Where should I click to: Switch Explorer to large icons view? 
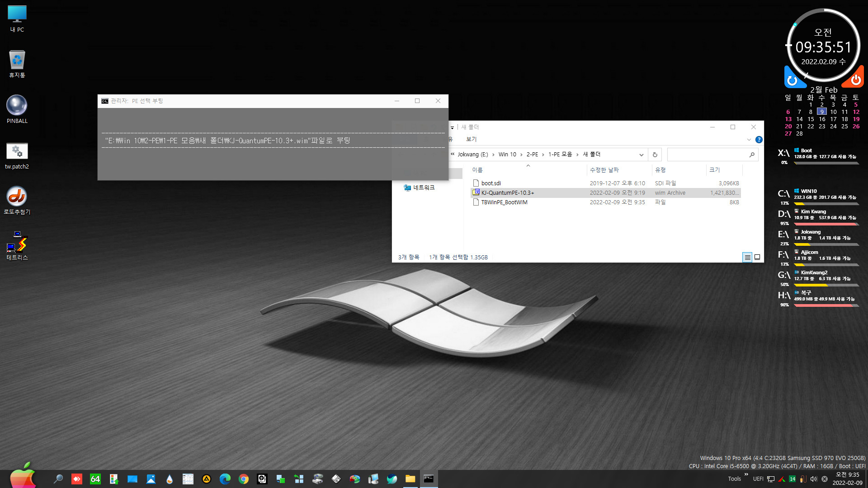tap(757, 257)
